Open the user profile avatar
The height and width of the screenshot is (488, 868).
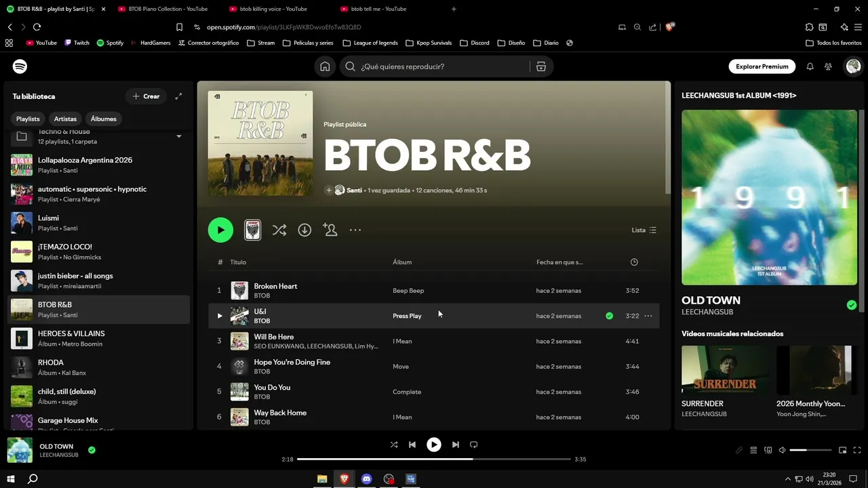[853, 66]
